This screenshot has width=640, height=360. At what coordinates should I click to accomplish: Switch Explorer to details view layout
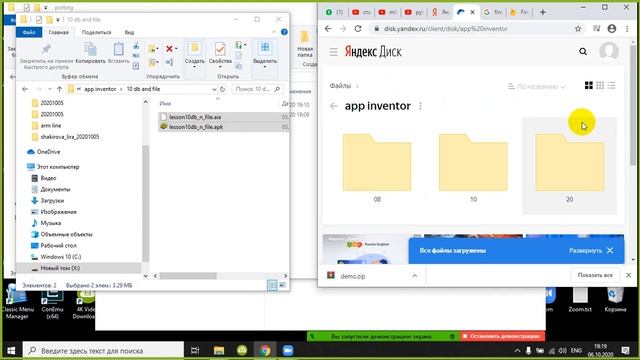coord(272,285)
